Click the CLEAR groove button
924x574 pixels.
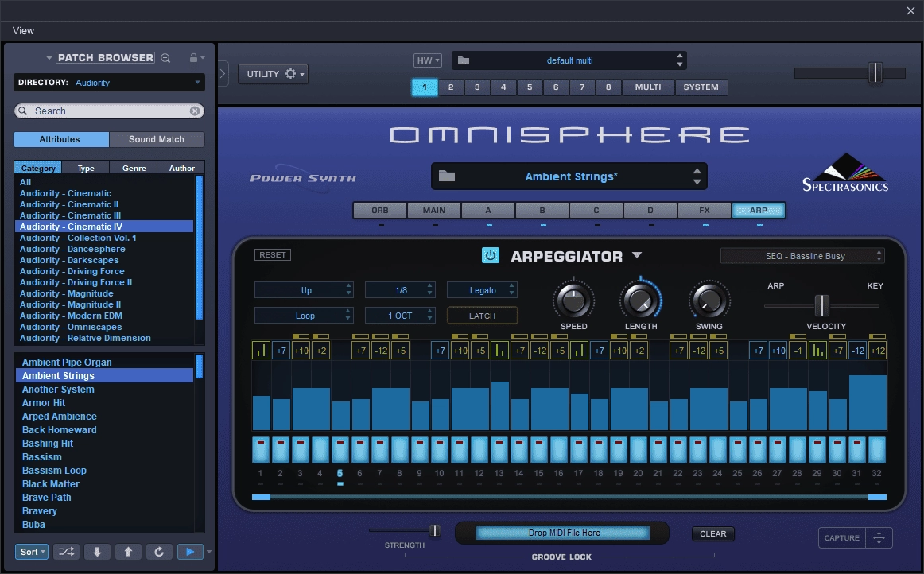click(713, 534)
